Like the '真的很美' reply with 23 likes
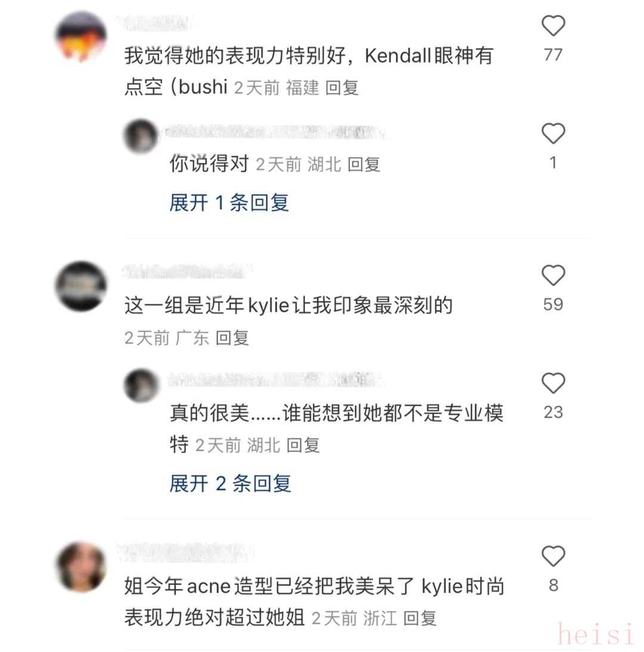The height and width of the screenshot is (652, 644). pos(553,383)
